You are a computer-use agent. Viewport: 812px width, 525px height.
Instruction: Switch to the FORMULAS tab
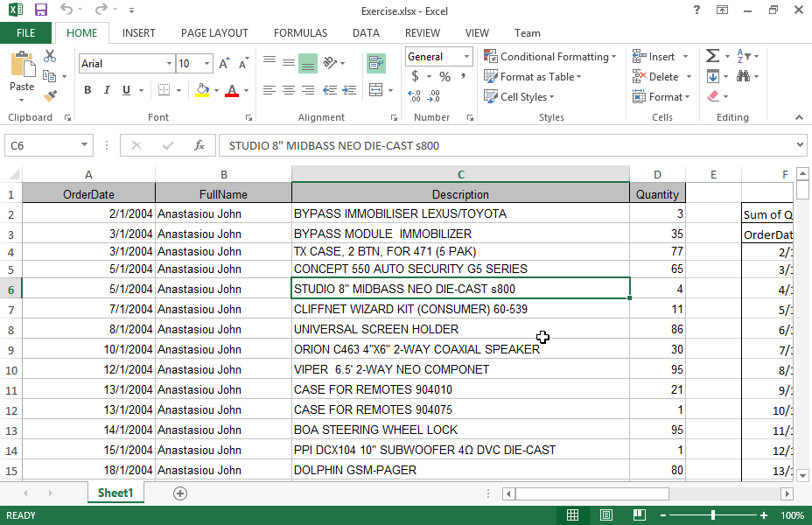coord(300,33)
